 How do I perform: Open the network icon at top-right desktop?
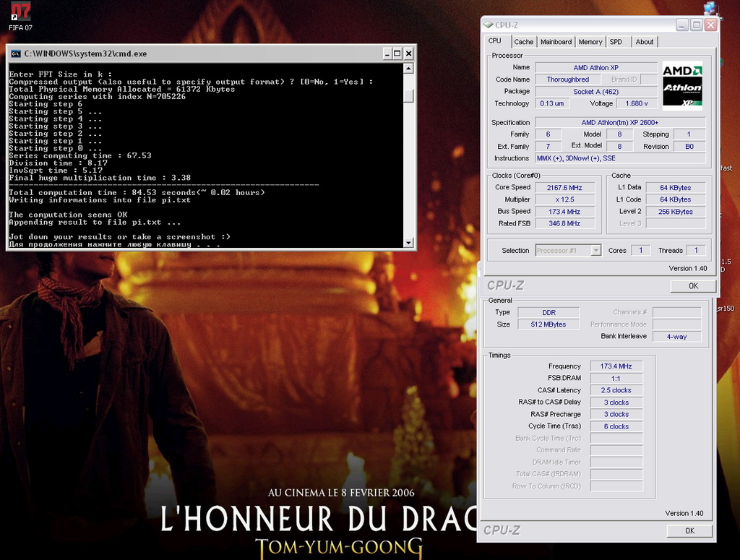pyautogui.click(x=710, y=8)
